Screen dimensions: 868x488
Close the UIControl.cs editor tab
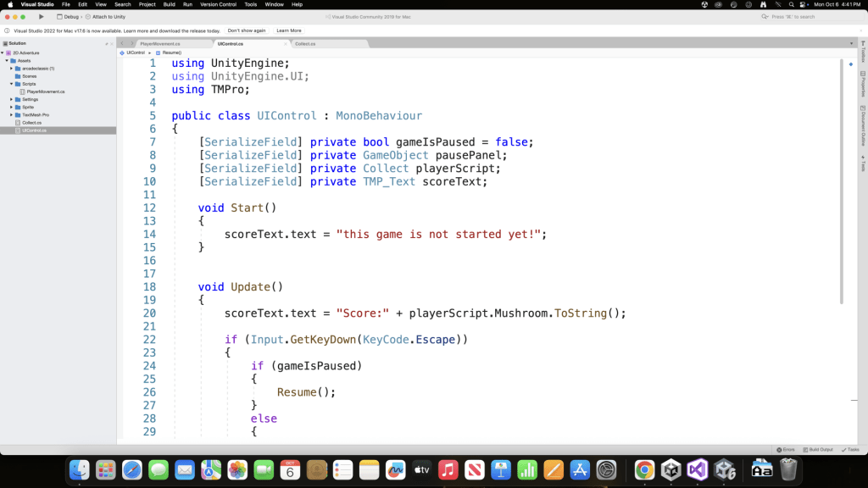click(x=284, y=43)
